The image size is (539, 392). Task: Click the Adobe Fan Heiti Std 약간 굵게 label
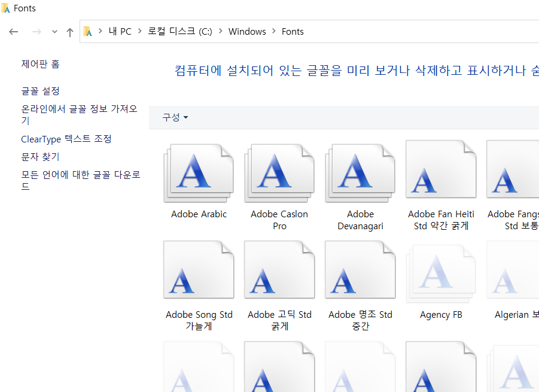click(x=441, y=220)
